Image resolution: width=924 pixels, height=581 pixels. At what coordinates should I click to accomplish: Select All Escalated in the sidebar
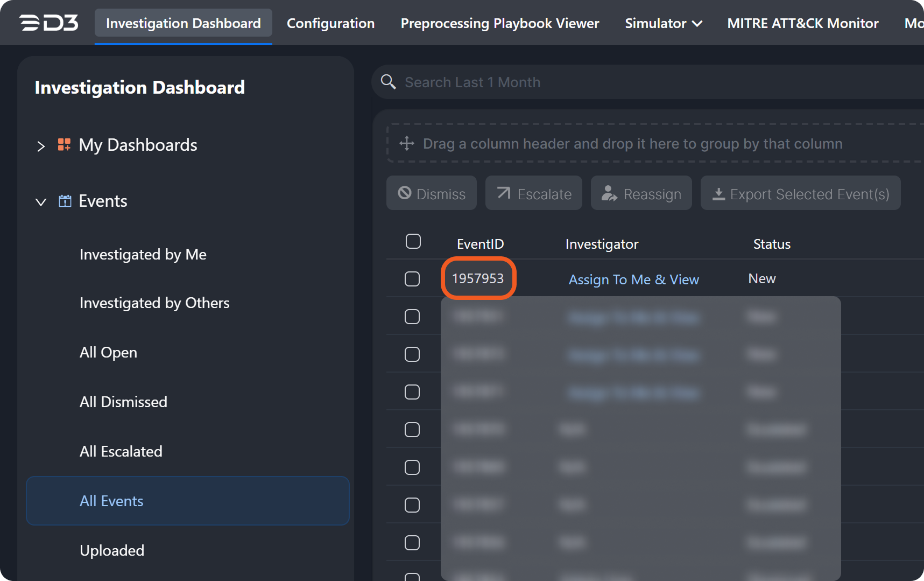click(121, 451)
